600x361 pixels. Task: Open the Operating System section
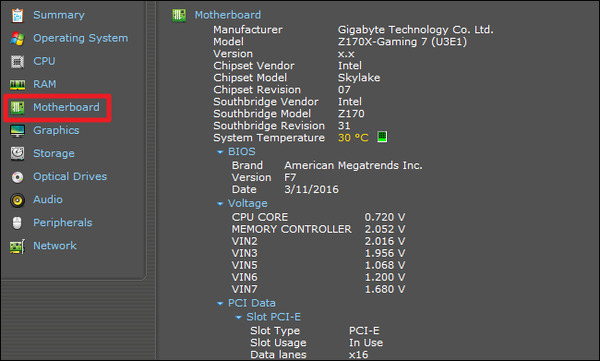[80, 38]
